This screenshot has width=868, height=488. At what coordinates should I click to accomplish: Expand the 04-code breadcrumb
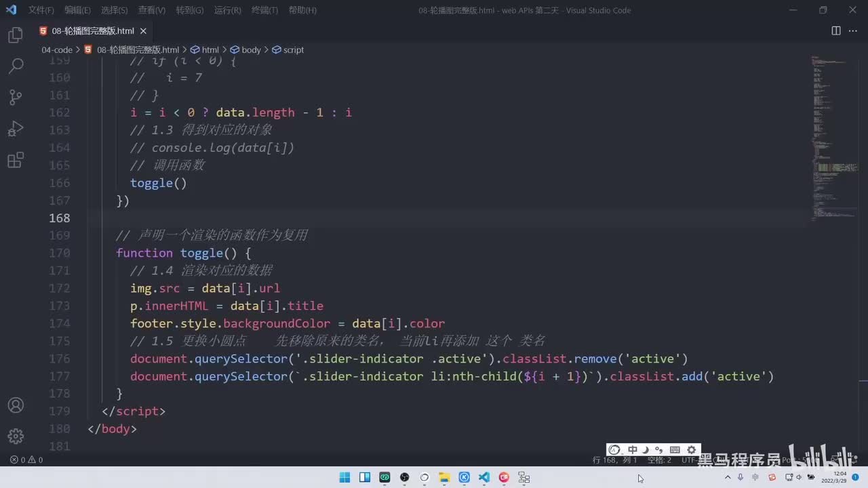tap(57, 49)
